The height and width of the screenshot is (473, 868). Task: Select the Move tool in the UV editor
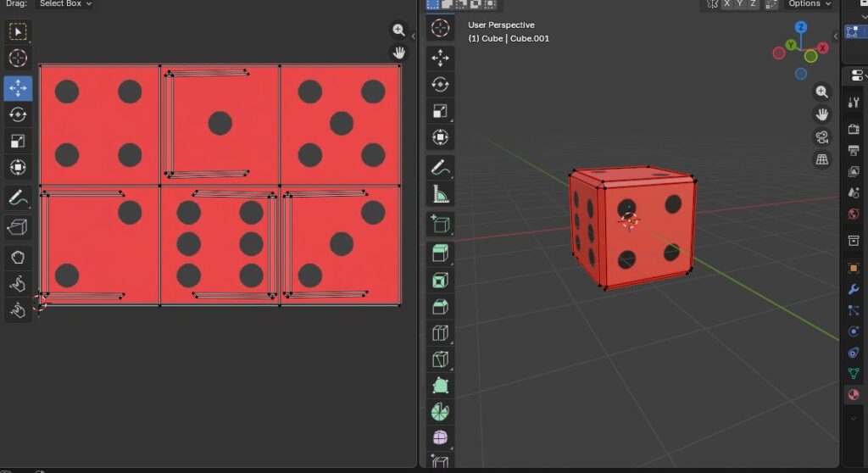(18, 88)
